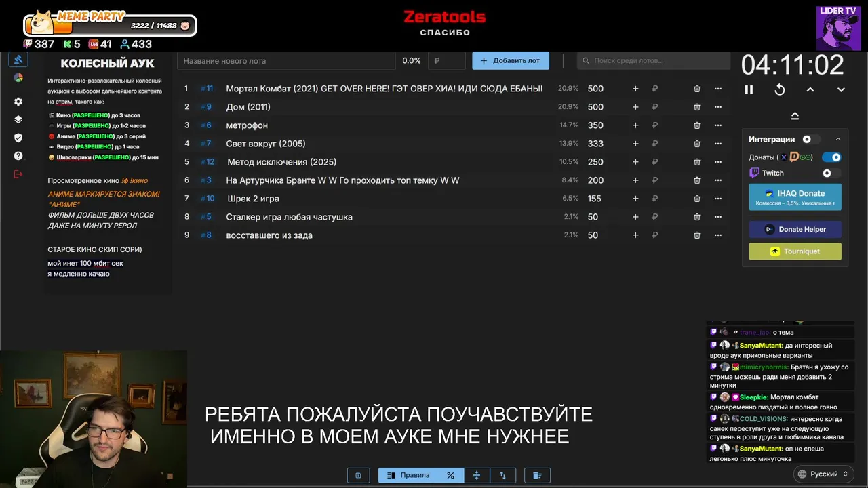The image size is (868, 488).
Task: Open the help question mark icon
Action: (18, 156)
